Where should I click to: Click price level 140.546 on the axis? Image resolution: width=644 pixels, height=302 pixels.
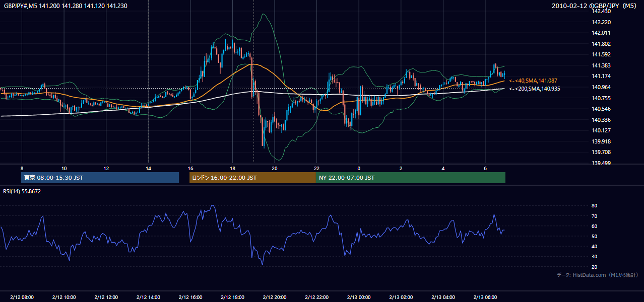click(x=602, y=109)
